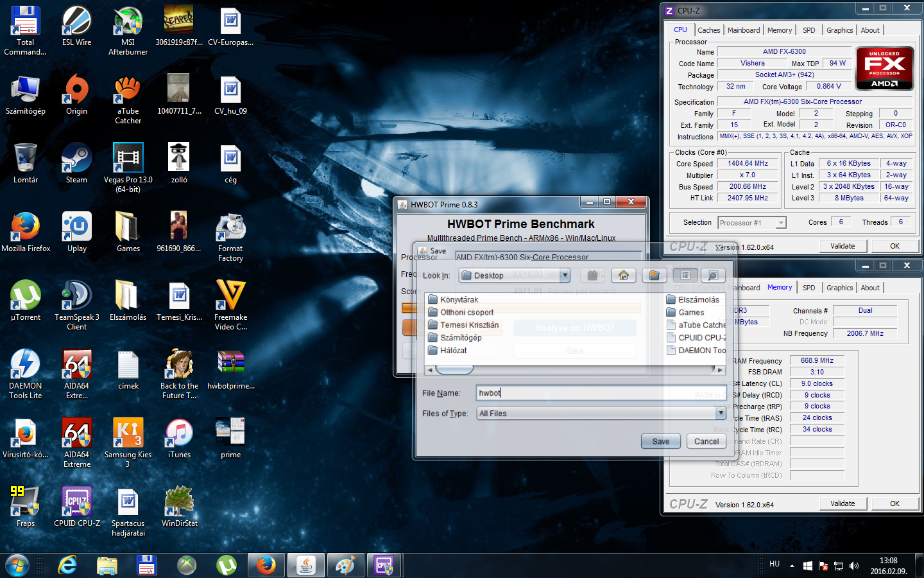Viewport: 924px width, 578px height.
Task: Select the Elszámolás folder in the file list
Action: pos(693,299)
